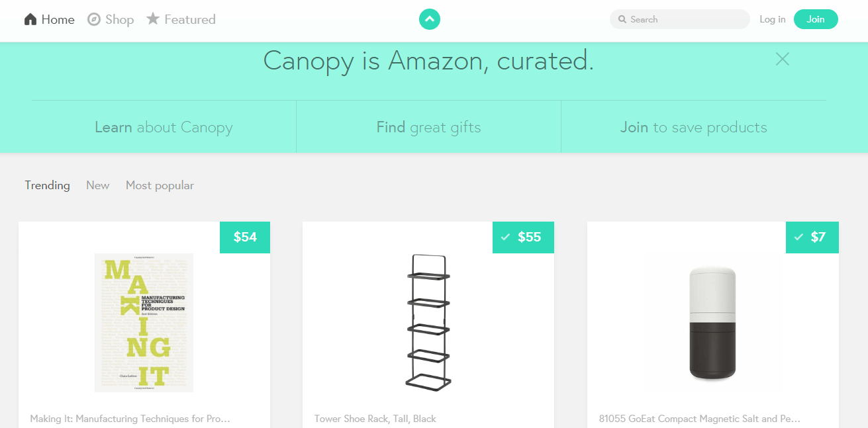
Task: Click the Log in link
Action: click(771, 19)
